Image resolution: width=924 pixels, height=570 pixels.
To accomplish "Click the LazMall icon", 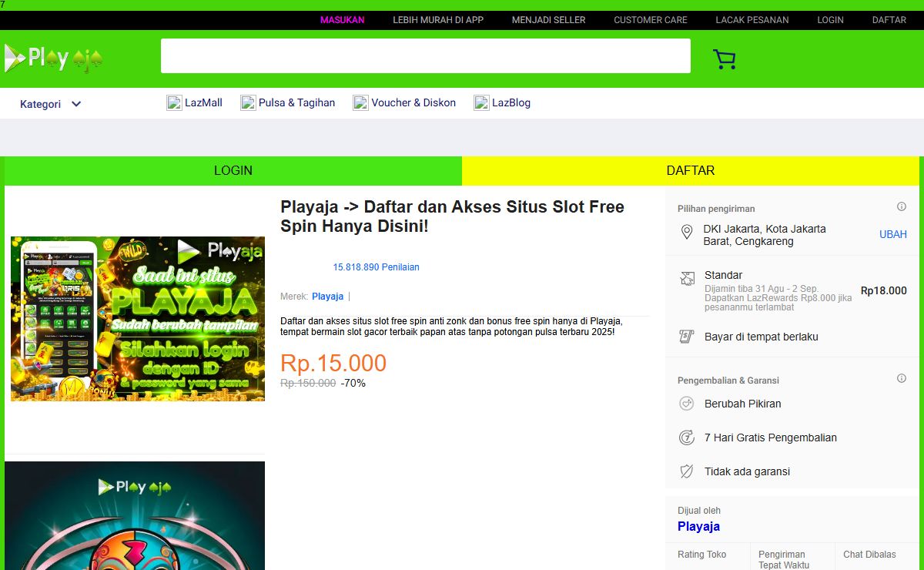I will click(174, 102).
